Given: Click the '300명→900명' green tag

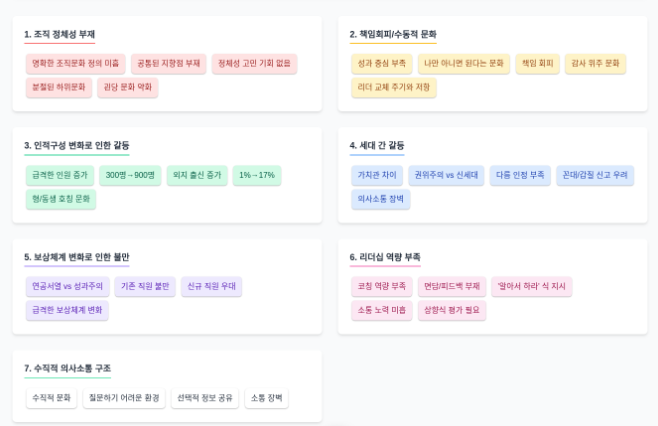Looking at the screenshot, I should tap(130, 175).
